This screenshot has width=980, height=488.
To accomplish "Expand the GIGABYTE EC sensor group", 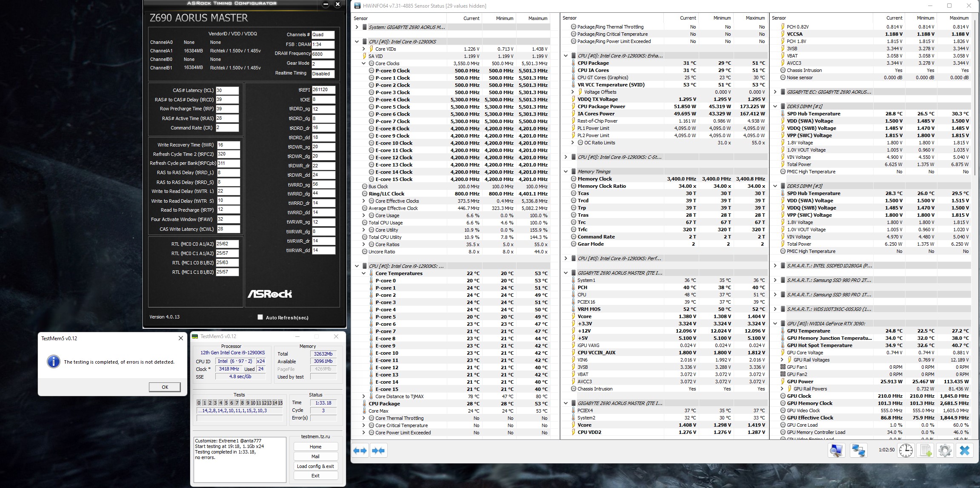I will click(775, 92).
